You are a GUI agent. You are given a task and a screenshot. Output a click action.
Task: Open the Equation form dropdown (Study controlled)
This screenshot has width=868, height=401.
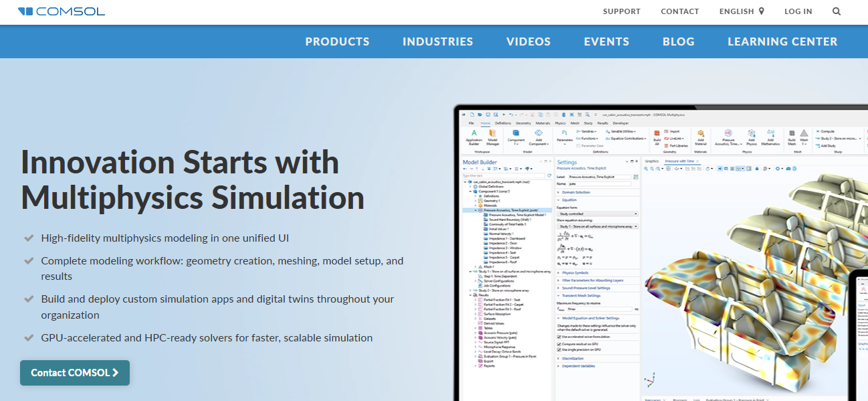coord(598,214)
